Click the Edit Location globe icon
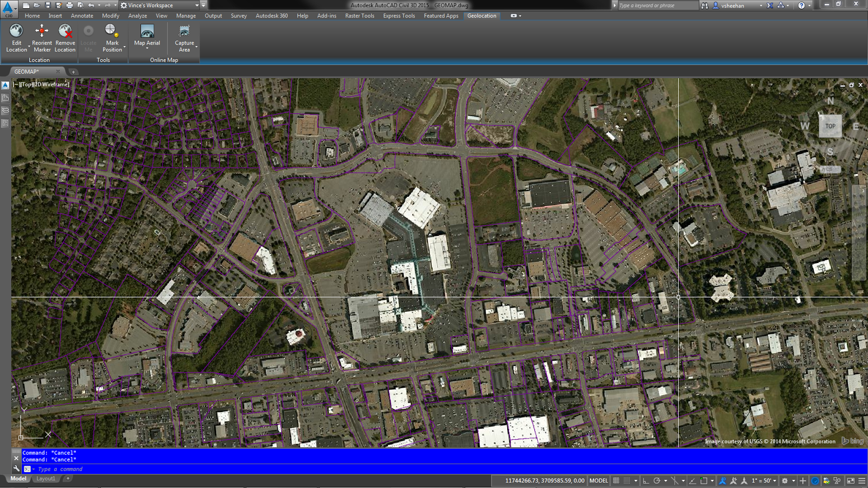Image resolution: width=868 pixels, height=488 pixels. pos(16,31)
